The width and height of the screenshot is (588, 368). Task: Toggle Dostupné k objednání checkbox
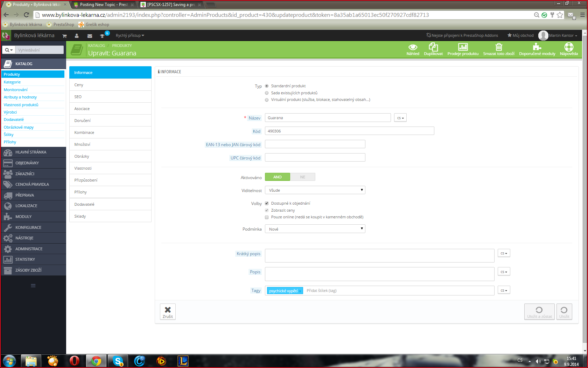click(x=267, y=203)
